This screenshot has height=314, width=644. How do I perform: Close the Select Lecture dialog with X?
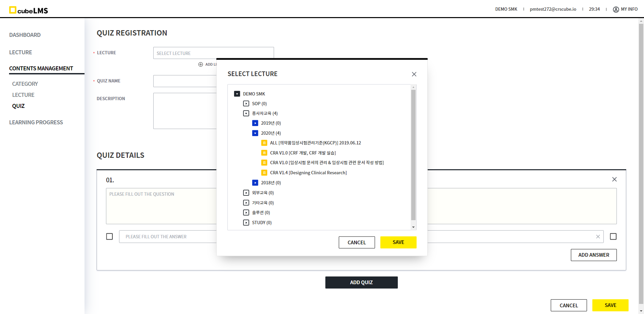pyautogui.click(x=414, y=74)
